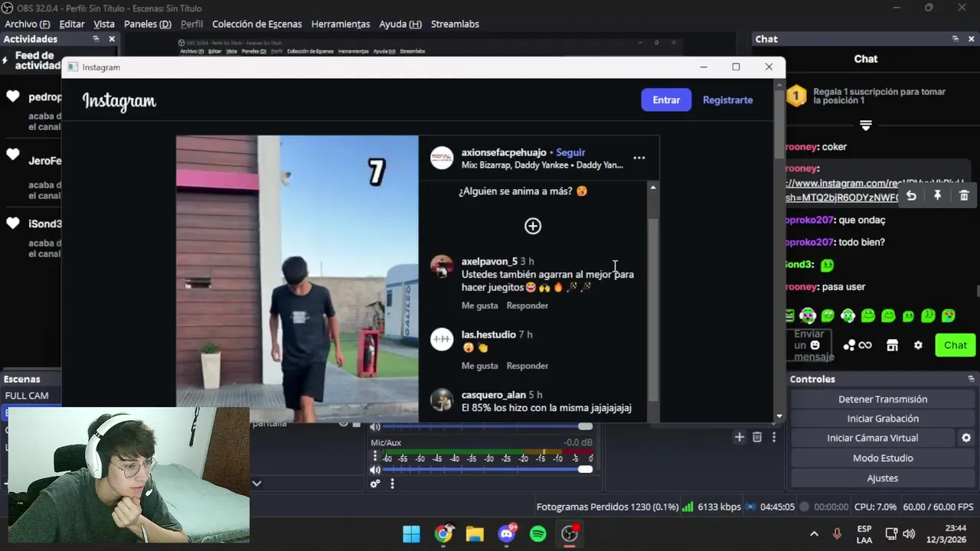Enable Modo Estudio

point(883,458)
